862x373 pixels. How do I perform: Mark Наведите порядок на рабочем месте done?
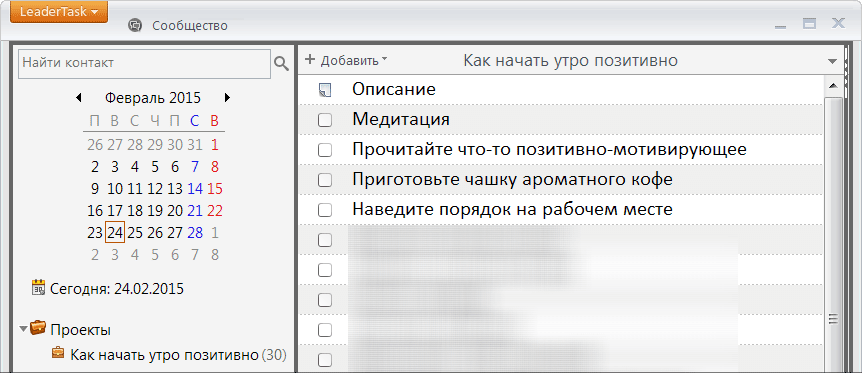coord(325,210)
